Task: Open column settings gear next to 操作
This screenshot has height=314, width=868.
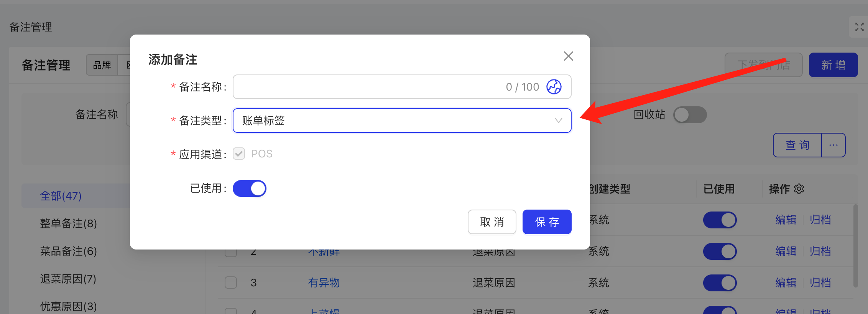Action: click(x=799, y=189)
